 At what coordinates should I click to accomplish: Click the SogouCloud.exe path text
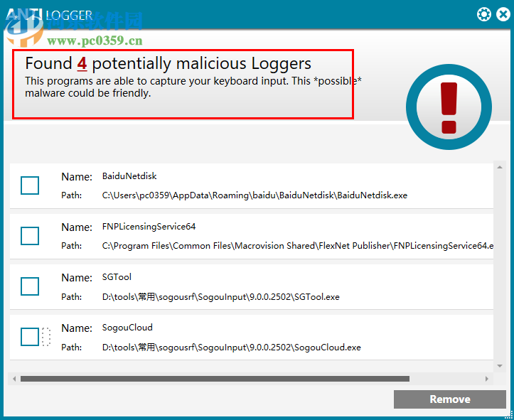pyautogui.click(x=232, y=348)
